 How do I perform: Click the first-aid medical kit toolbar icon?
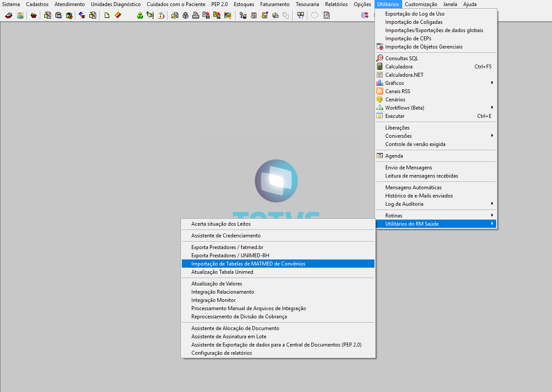[161, 16]
